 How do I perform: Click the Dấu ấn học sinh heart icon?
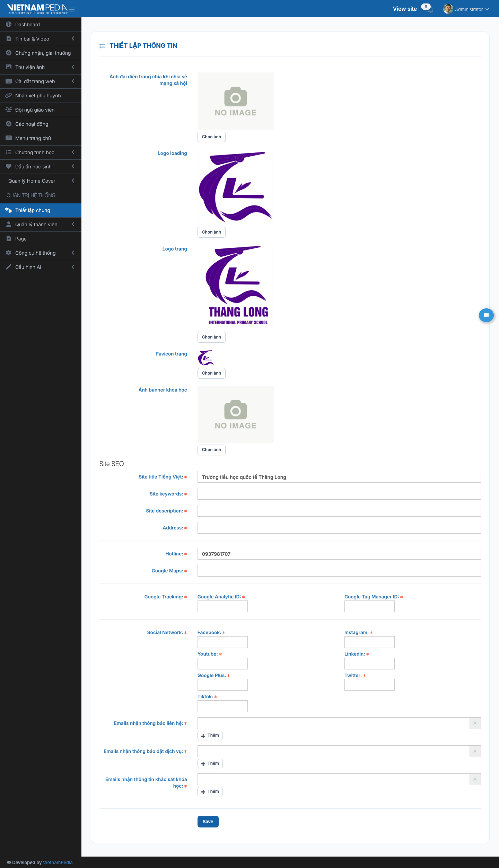(9, 167)
